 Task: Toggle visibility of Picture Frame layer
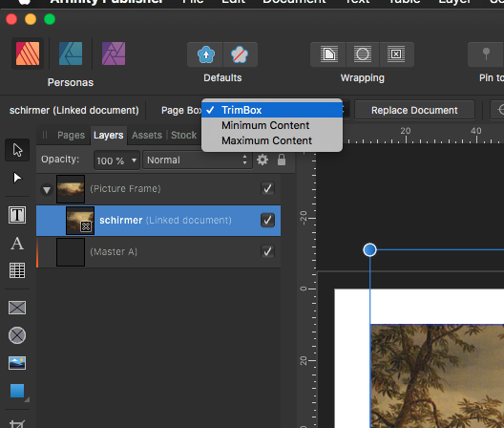pos(267,188)
